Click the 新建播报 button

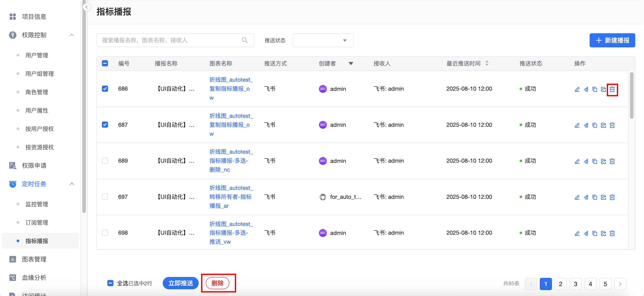coord(612,40)
